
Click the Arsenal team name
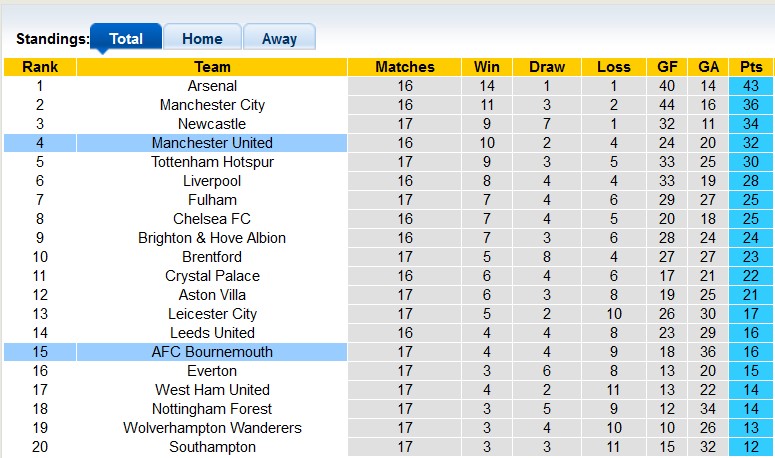tap(212, 86)
